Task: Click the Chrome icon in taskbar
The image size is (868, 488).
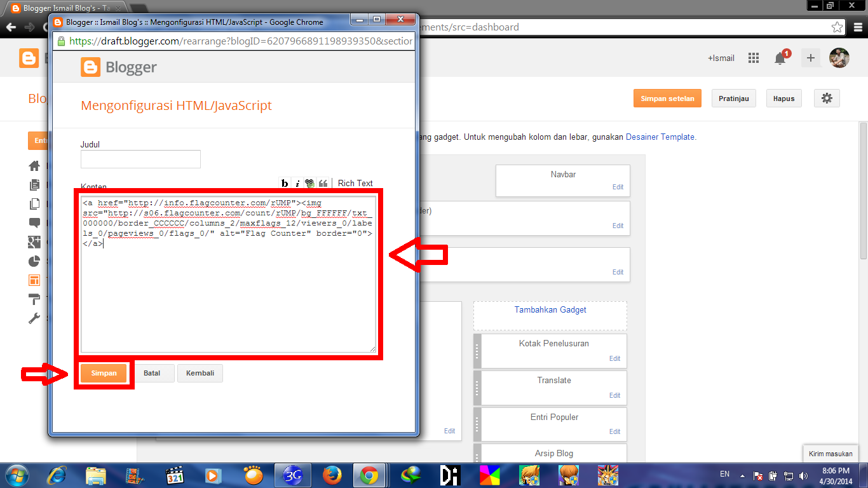Action: tap(370, 475)
